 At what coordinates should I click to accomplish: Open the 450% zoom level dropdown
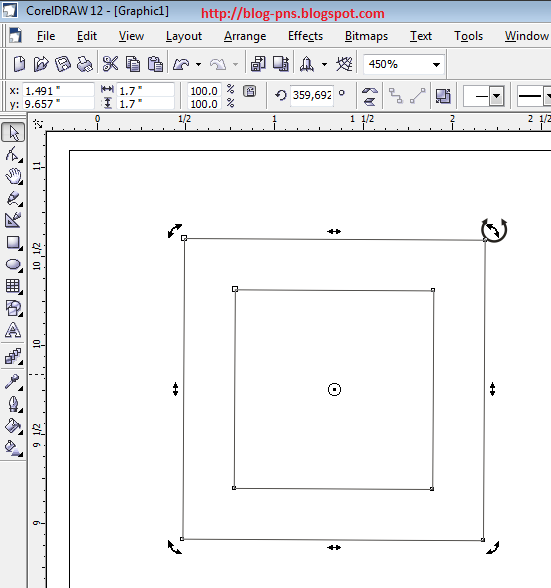(x=436, y=64)
